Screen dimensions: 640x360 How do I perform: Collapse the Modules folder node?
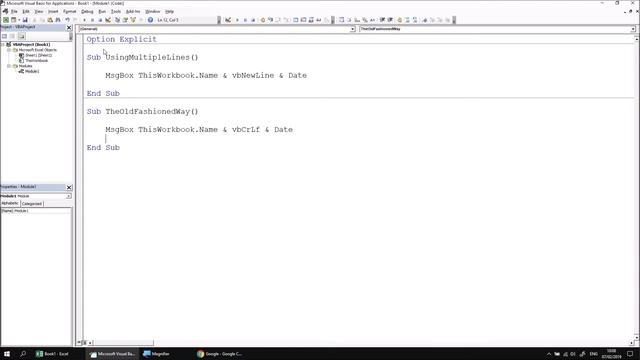tap(9, 66)
